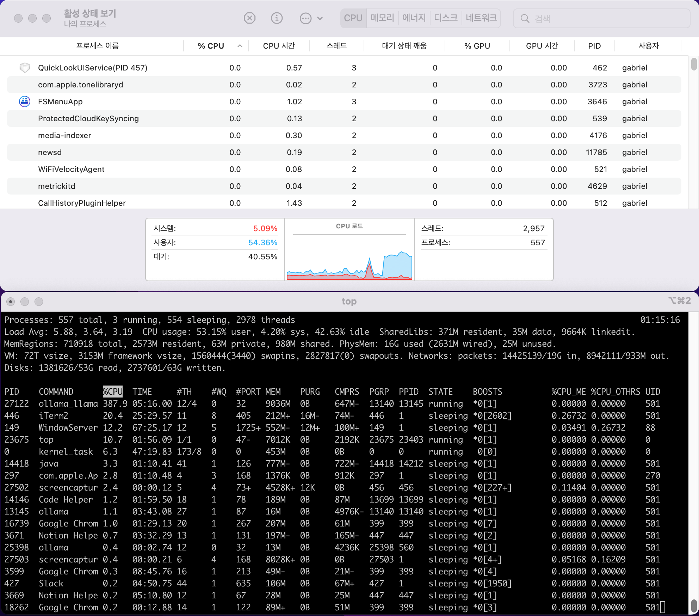The image size is (699, 616).
Task: Toggle % CPU sort direction arrow
Action: click(x=240, y=46)
